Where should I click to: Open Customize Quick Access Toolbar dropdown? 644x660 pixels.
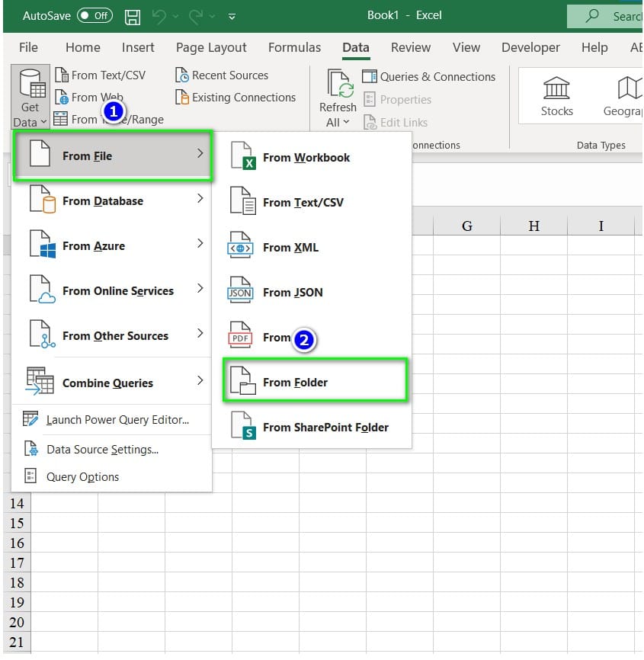pos(232,17)
